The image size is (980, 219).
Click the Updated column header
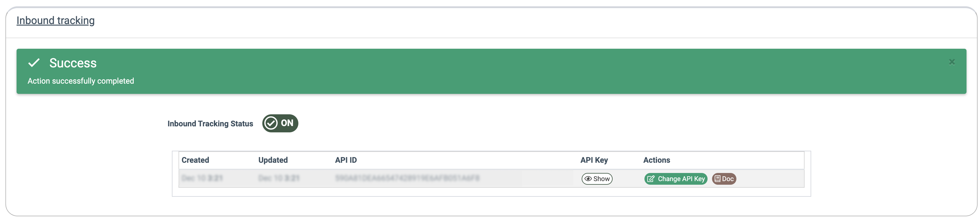(x=273, y=160)
